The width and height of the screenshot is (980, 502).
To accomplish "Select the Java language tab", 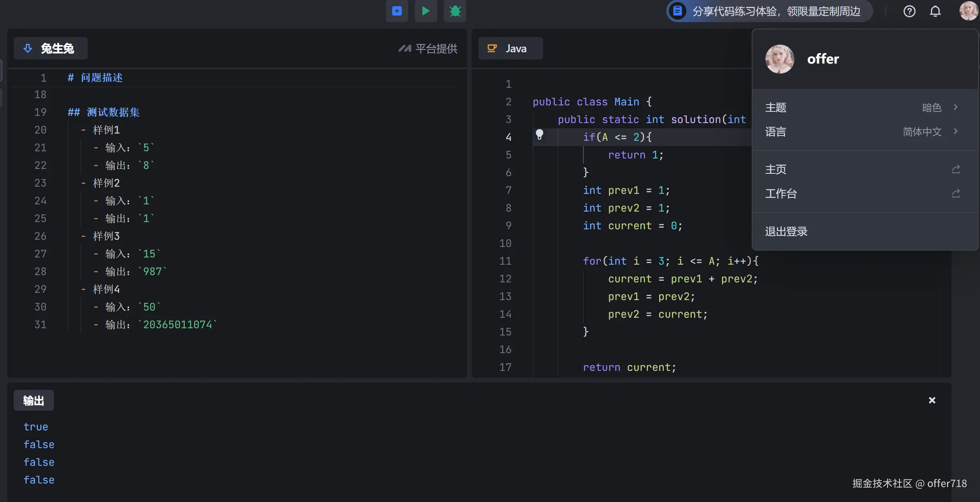I will click(510, 48).
